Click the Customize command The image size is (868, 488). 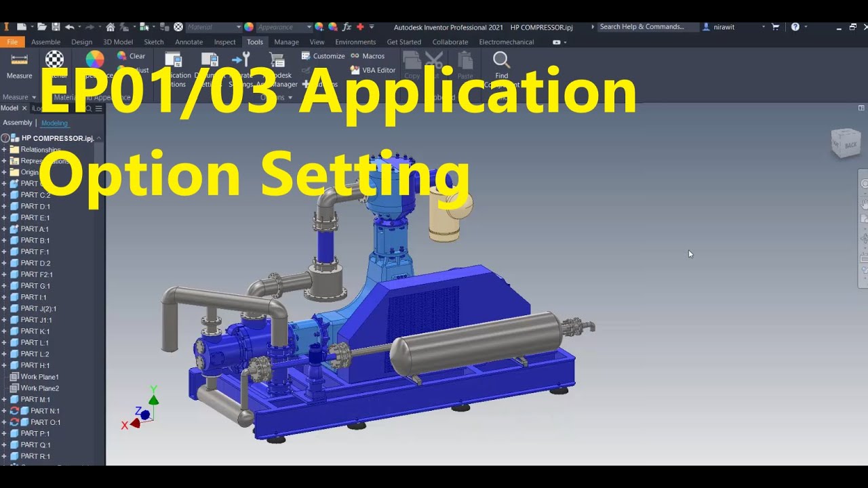tap(323, 56)
